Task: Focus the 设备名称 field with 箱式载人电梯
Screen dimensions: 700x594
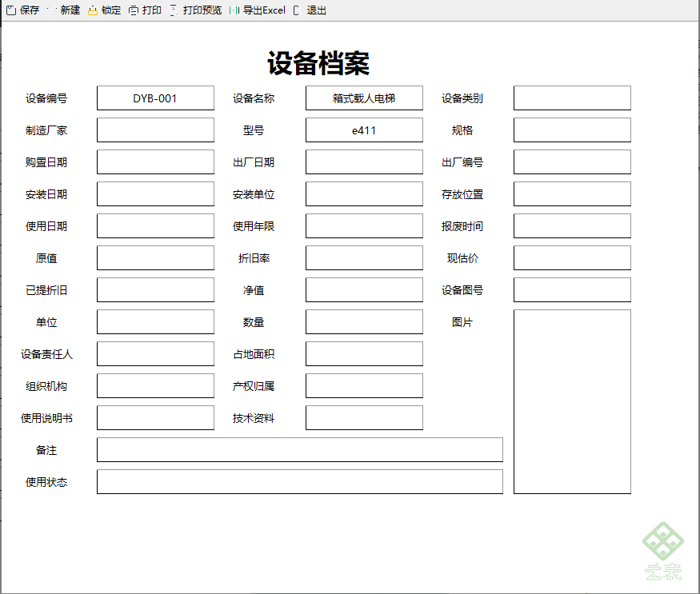Action: [x=364, y=98]
